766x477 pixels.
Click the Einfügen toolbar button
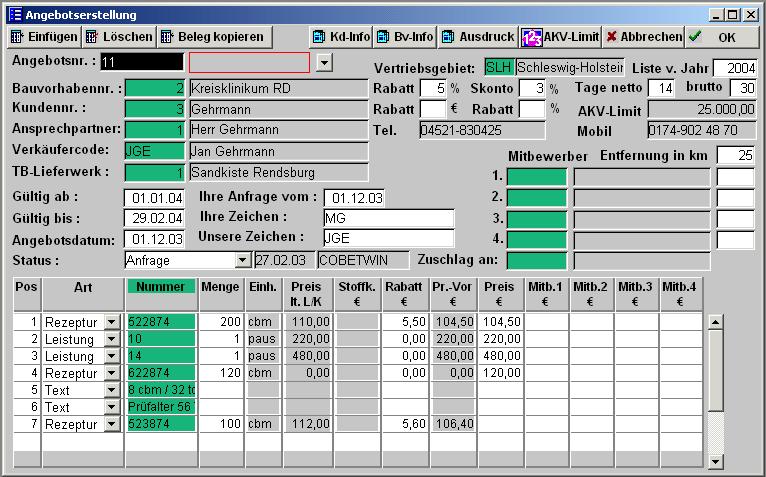[42, 37]
